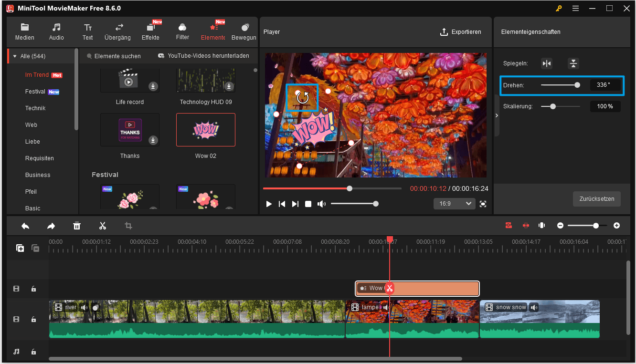
Task: Open the 16:9 aspect ratio dropdown
Action: [x=454, y=203]
